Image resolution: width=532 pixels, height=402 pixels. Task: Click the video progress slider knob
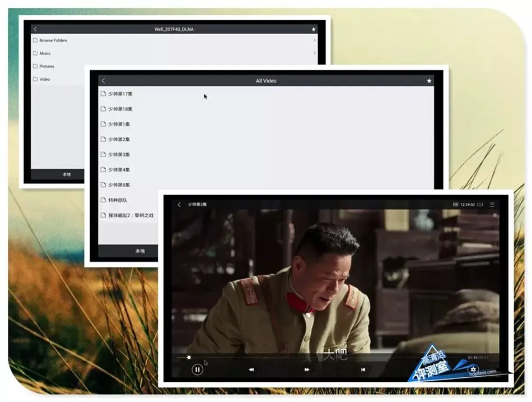[189, 357]
